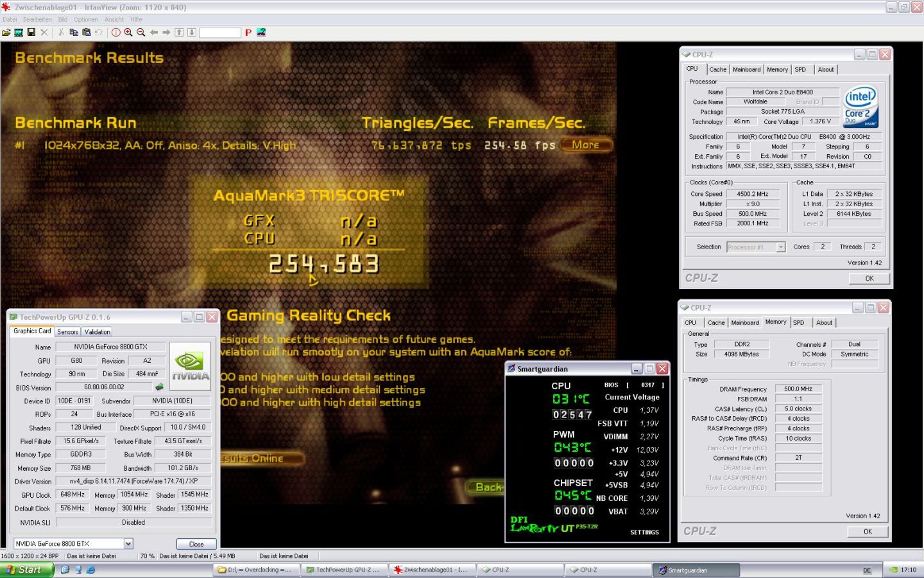
Task: Open the Ansicht menu in IrfanView
Action: 114,19
